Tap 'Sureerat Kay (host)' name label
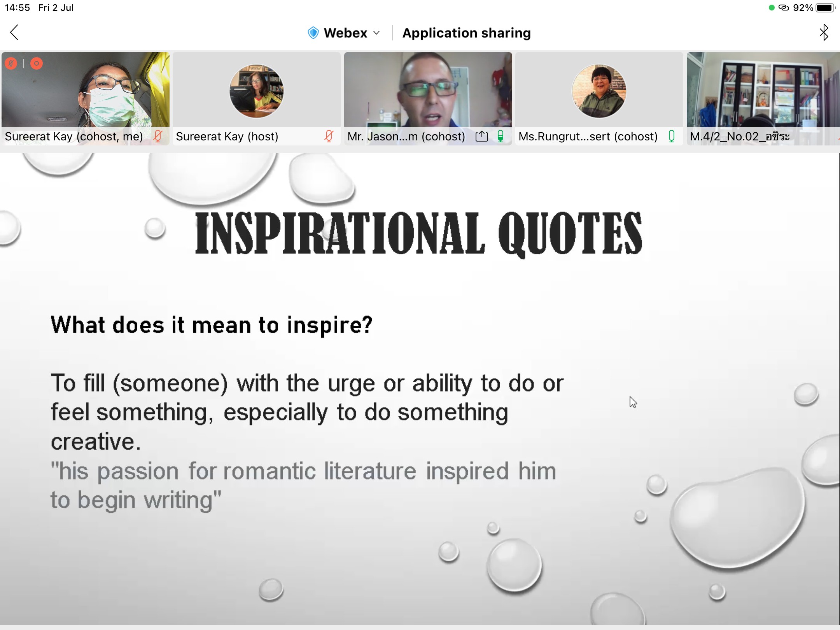This screenshot has height=630, width=840. coord(227,136)
